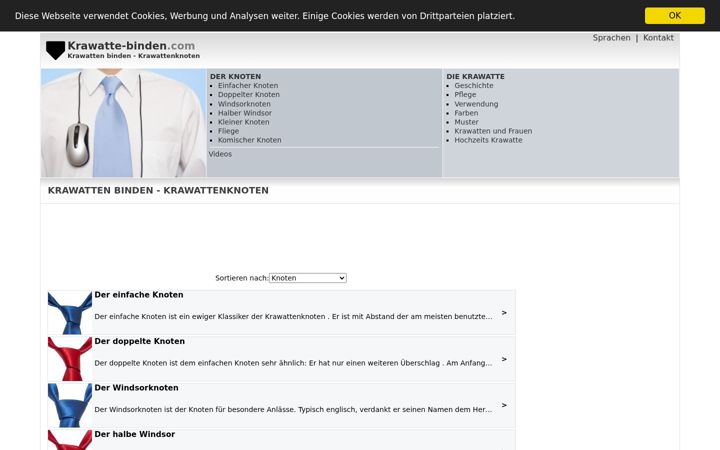This screenshot has width=720, height=450.
Task: Open Hochzeits Krawatte page
Action: pos(489,140)
